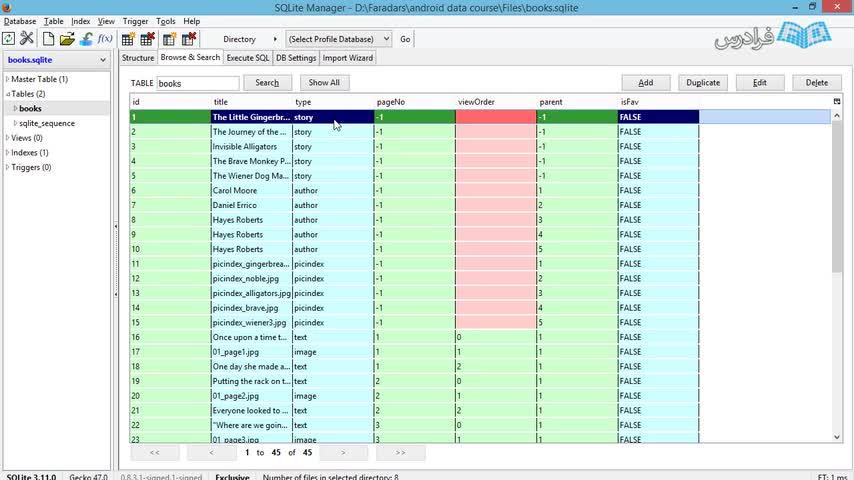Expand the Indexes (1) node

point(8,153)
